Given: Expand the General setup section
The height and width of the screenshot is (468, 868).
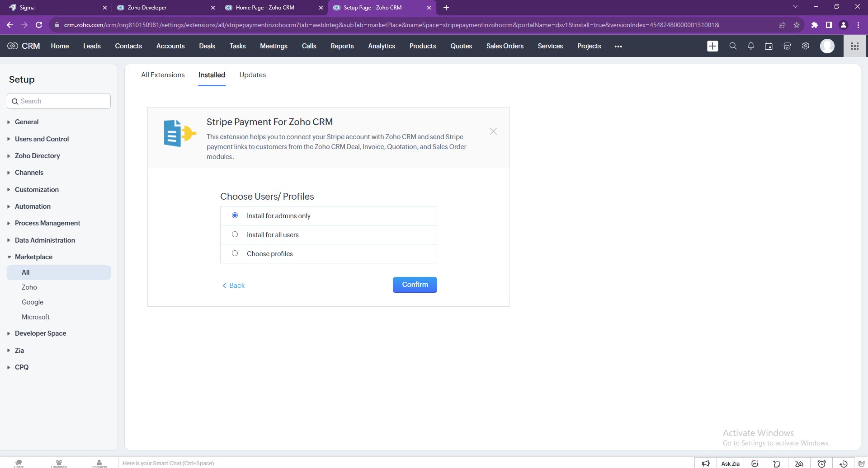Looking at the screenshot, I should [26, 122].
